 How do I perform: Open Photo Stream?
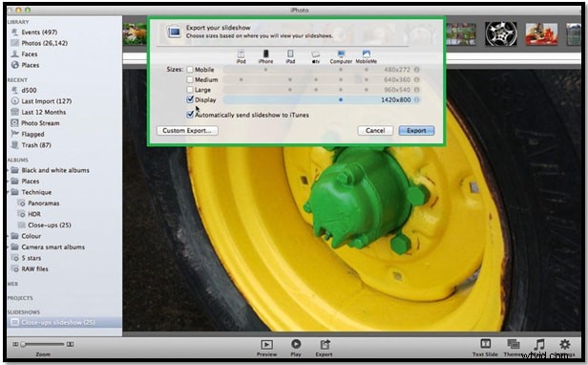[35, 123]
